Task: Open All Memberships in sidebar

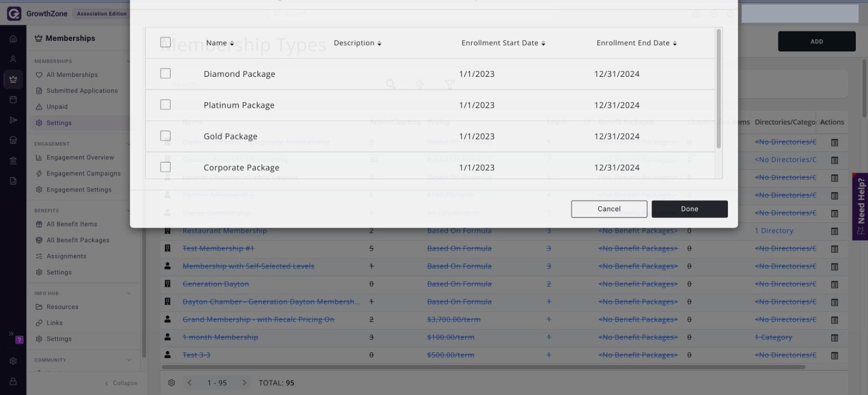Action: point(72,75)
